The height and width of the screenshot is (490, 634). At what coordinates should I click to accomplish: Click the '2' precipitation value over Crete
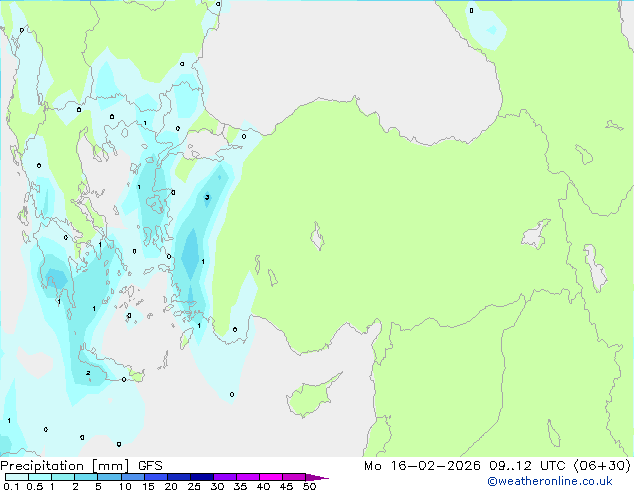88,373
